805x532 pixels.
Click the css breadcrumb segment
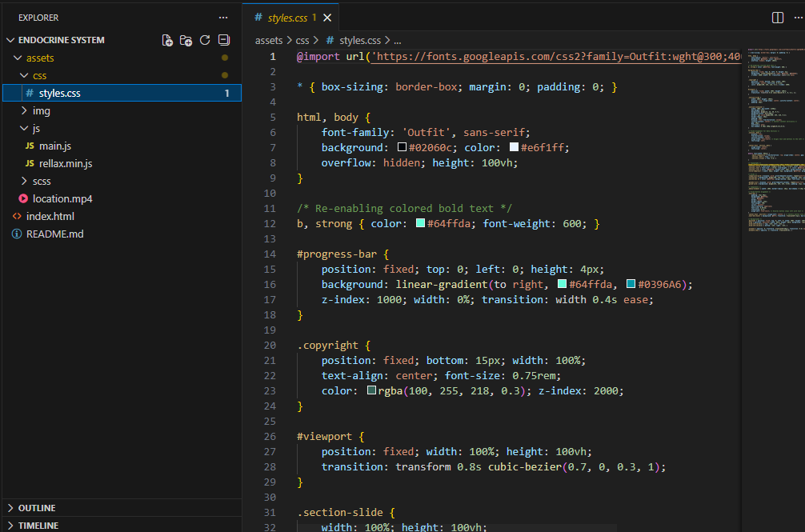[x=301, y=39]
